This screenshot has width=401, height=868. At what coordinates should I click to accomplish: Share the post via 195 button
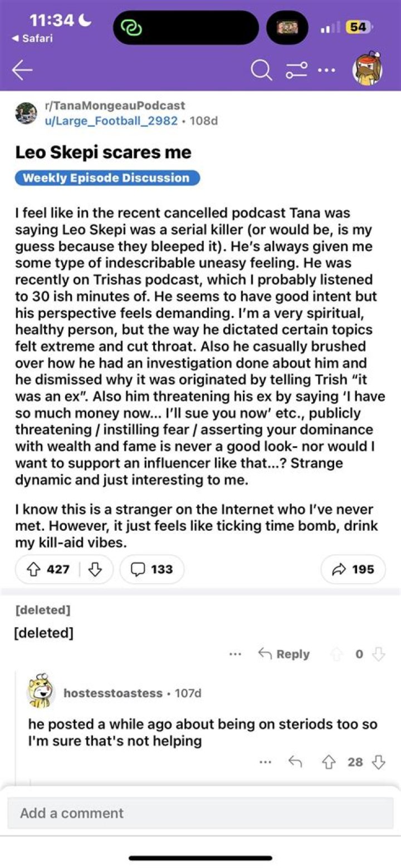pos(353,569)
